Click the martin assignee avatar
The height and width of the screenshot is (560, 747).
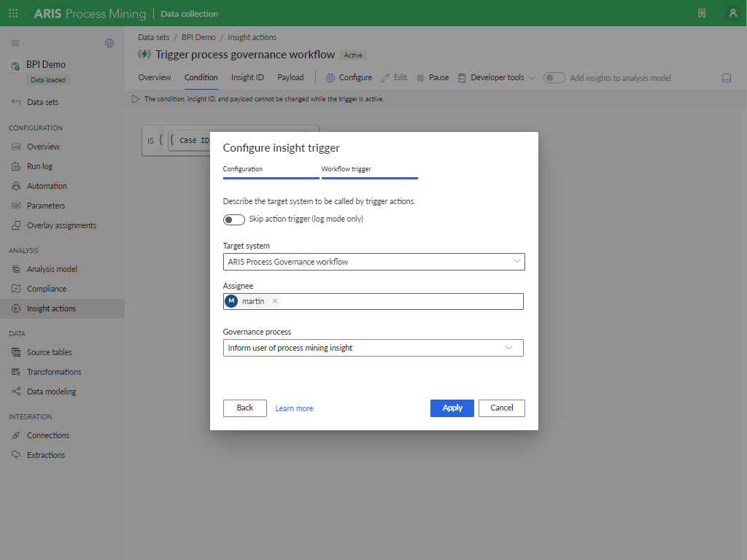[231, 301]
